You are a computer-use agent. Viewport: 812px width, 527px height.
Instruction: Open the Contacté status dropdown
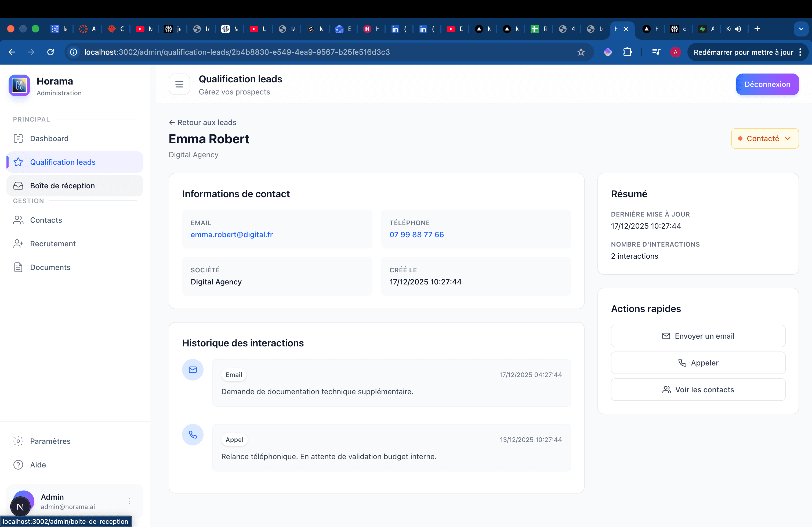764,138
